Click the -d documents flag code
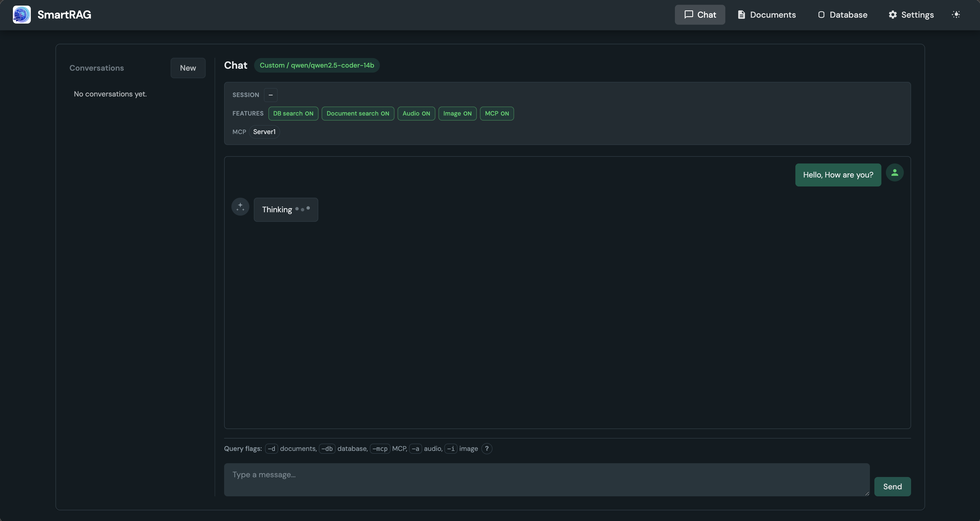980x521 pixels. pyautogui.click(x=271, y=449)
